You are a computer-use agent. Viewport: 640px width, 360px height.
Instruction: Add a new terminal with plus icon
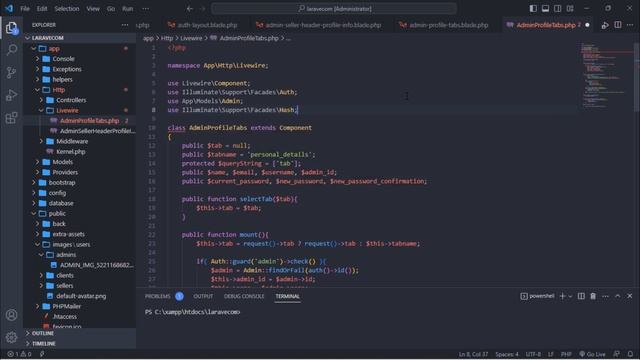(562, 296)
